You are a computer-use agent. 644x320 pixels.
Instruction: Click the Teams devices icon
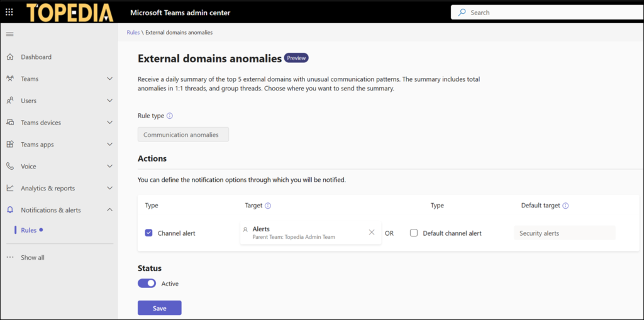tap(10, 123)
